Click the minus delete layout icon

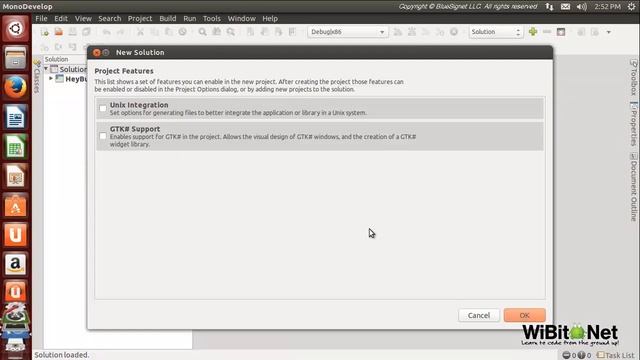(547, 31)
